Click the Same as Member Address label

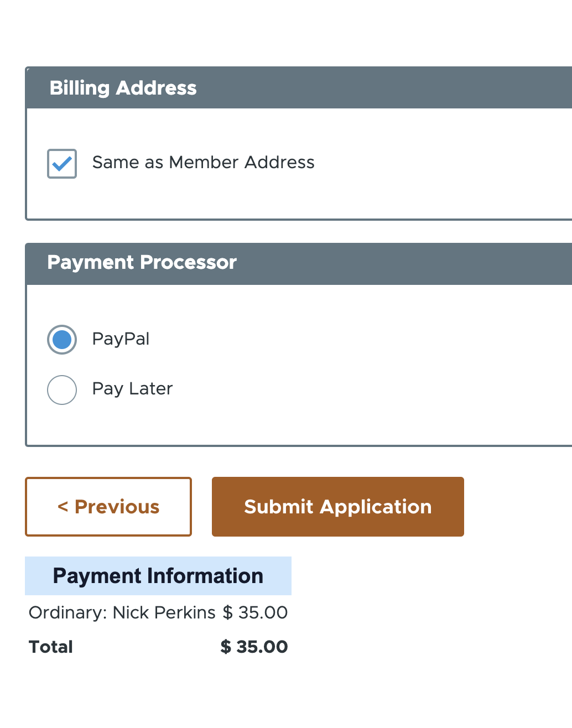[x=203, y=162]
